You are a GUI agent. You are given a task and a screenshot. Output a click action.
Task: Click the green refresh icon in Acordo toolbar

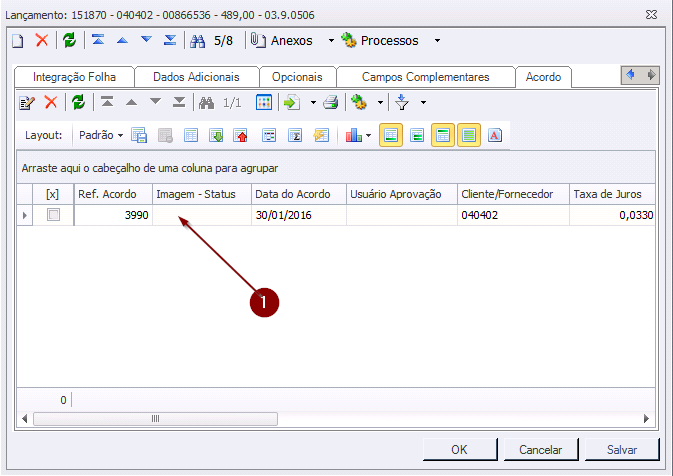(x=77, y=102)
